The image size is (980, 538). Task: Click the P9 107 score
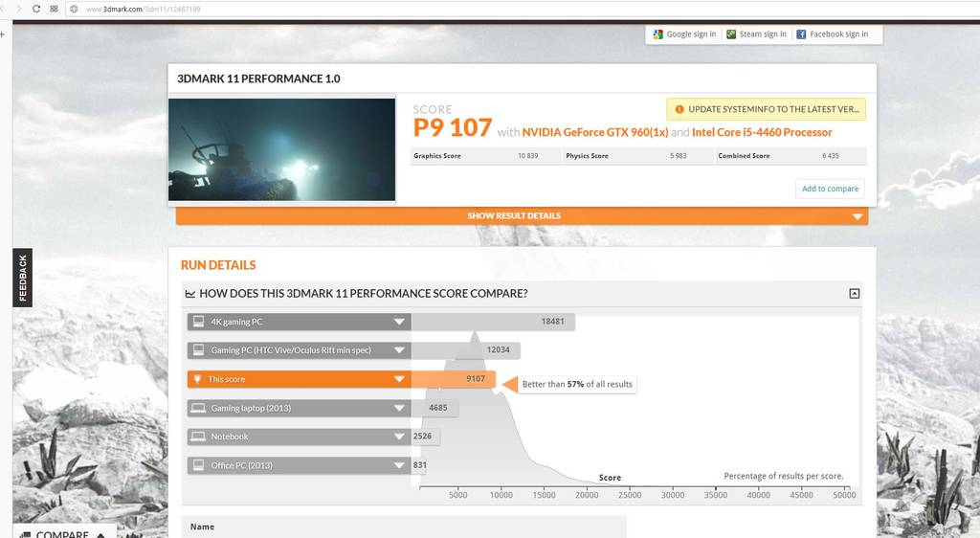453,128
